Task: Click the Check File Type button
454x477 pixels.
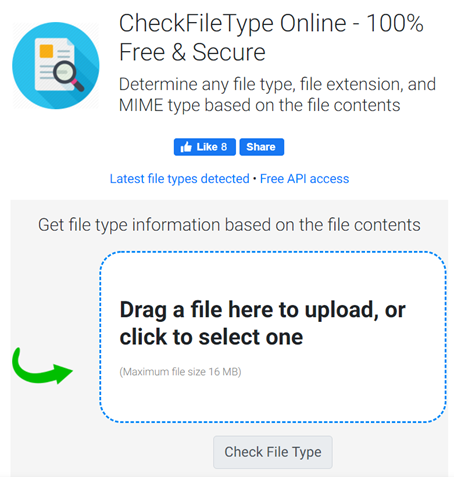Action: click(x=273, y=452)
